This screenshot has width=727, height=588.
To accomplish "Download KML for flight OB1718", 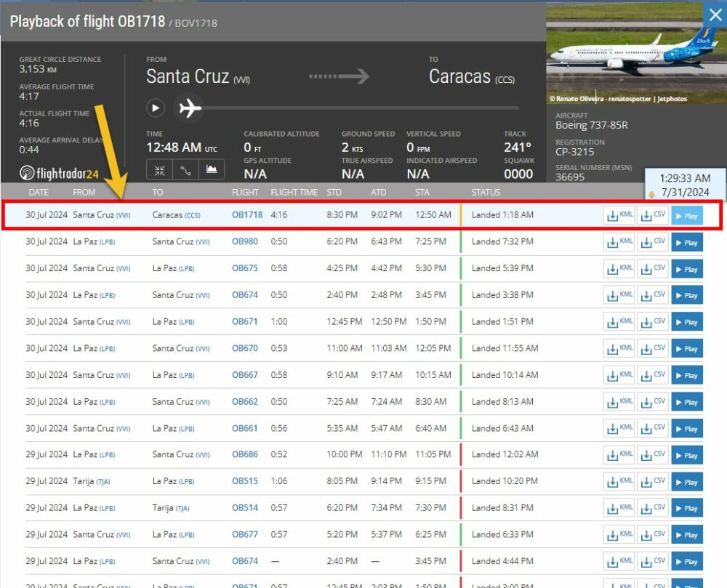I will coord(619,215).
